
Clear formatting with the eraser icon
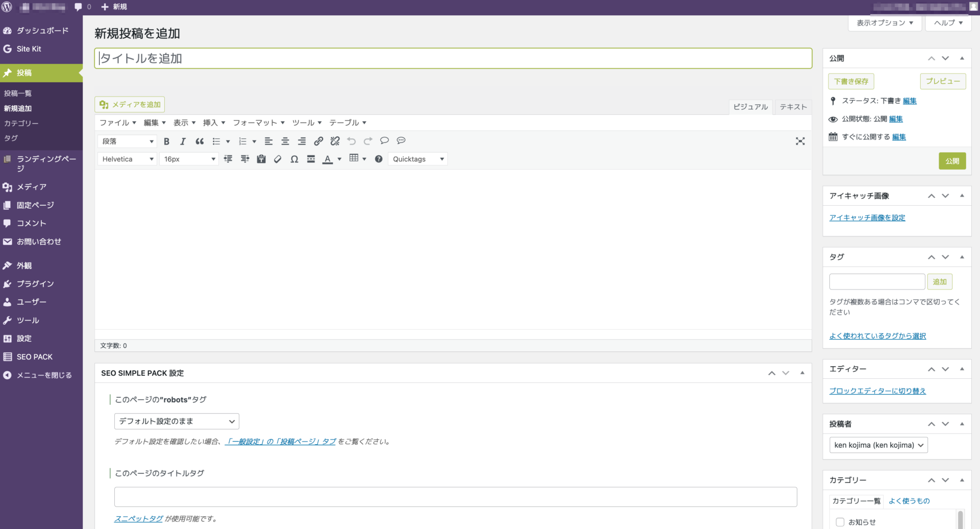click(278, 159)
